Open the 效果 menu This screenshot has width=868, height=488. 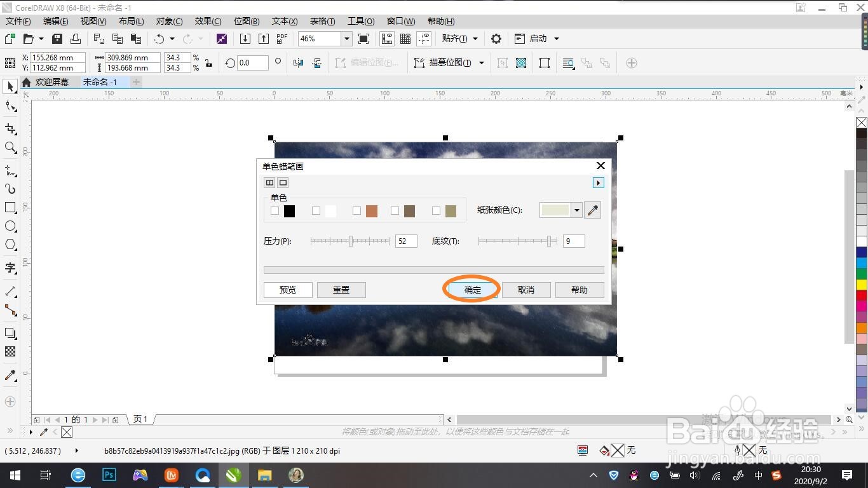tap(208, 22)
